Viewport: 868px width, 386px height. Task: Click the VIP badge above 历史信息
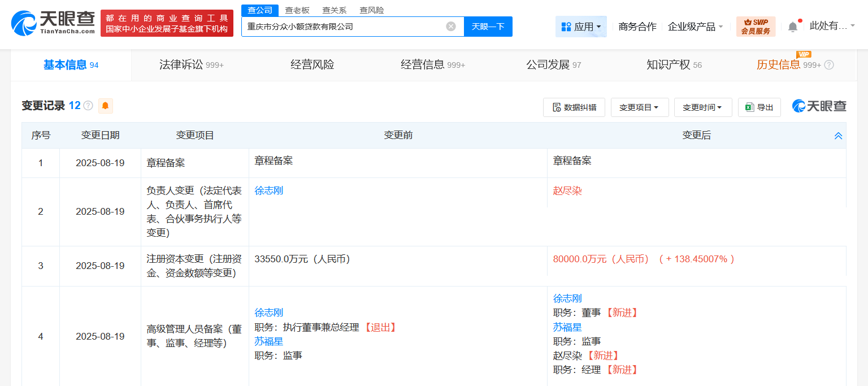tap(803, 54)
